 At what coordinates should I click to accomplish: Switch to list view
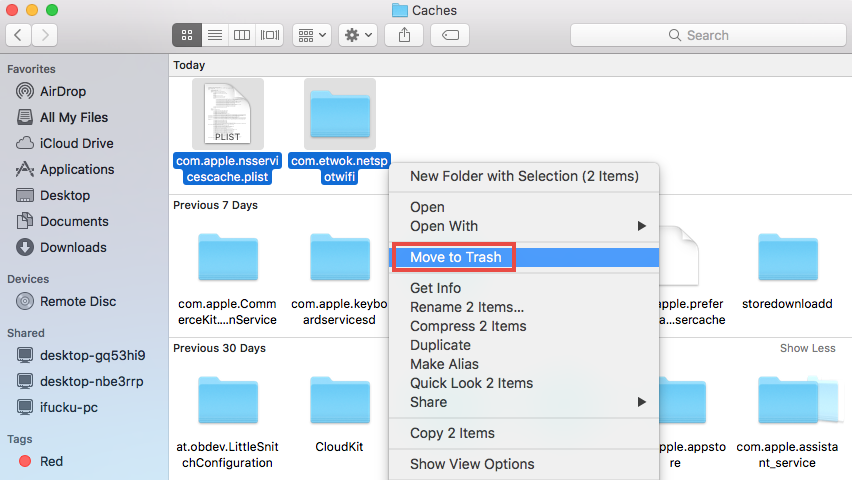(215, 35)
